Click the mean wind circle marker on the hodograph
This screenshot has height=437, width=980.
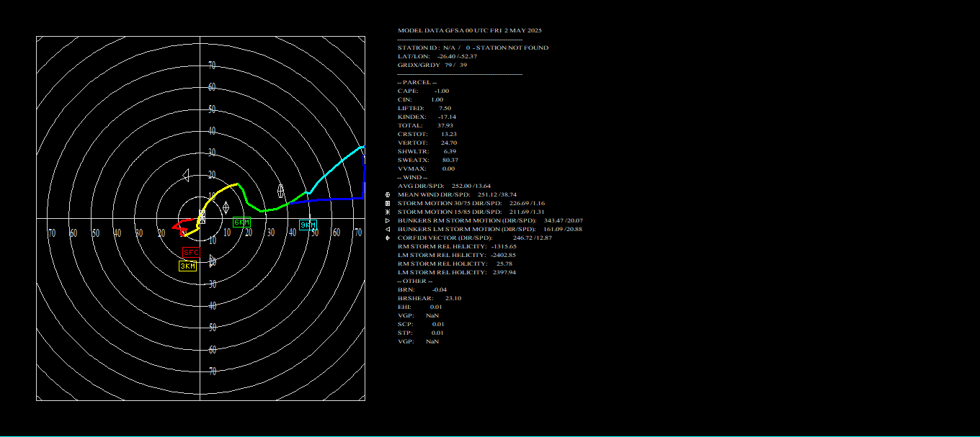(x=280, y=190)
